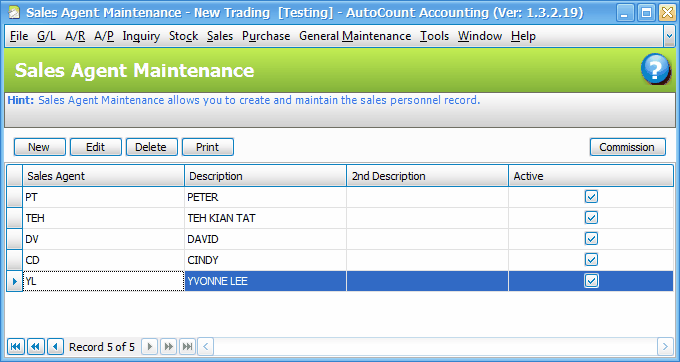
Task: Open the Tools menu
Action: tap(434, 36)
